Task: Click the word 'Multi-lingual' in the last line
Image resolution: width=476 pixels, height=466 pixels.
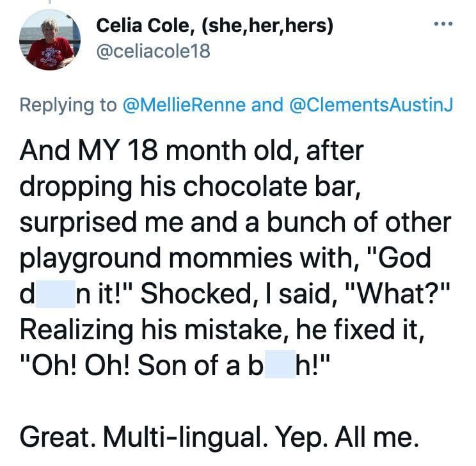Action: click(186, 438)
